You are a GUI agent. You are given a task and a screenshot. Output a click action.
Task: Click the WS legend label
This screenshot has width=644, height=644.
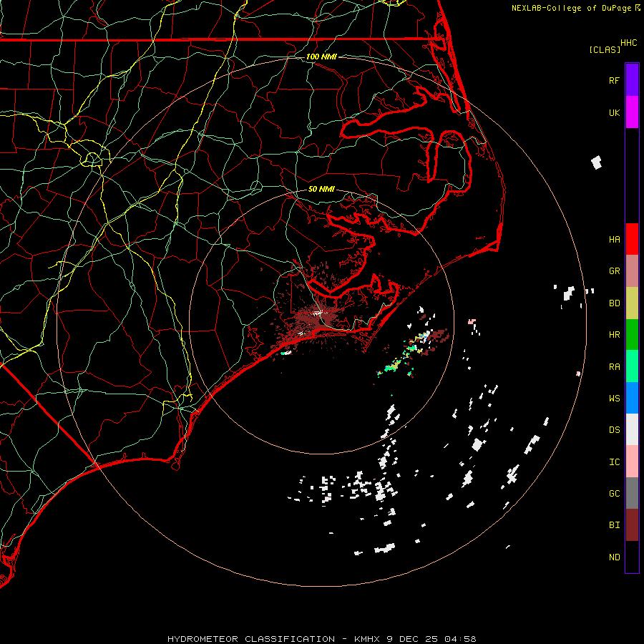pos(614,398)
